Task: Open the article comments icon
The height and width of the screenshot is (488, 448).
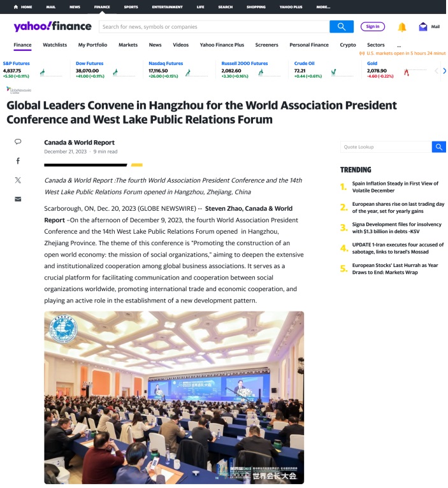Action: pyautogui.click(x=18, y=141)
